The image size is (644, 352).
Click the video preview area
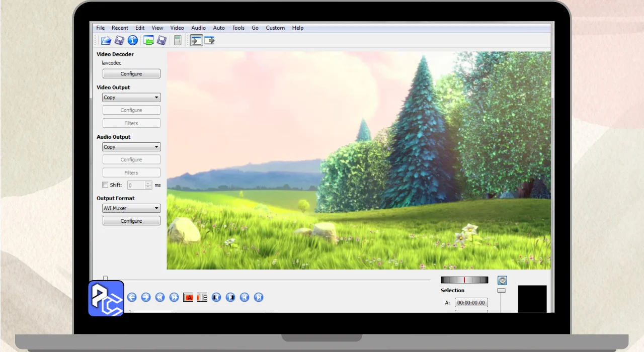coord(359,160)
